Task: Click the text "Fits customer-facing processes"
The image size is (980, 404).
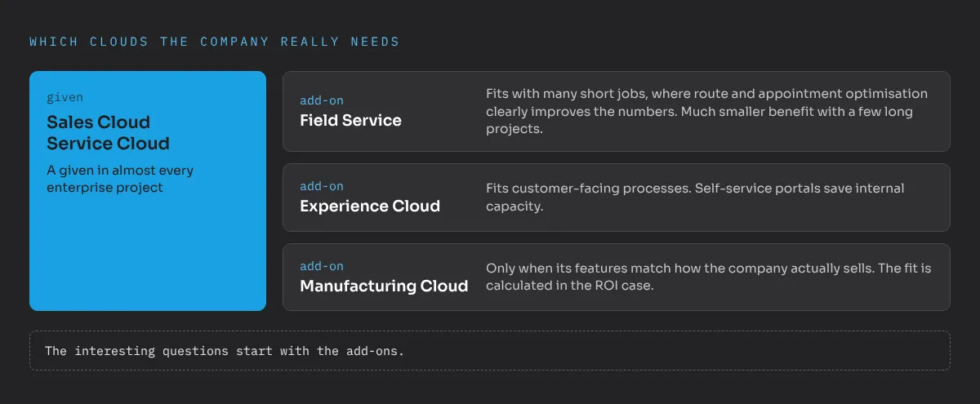Action: 695,198
